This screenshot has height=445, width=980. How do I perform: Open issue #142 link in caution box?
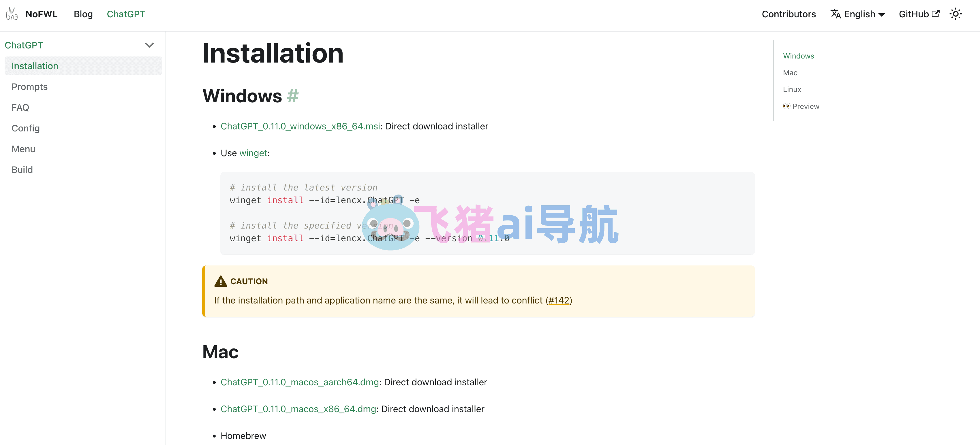pyautogui.click(x=558, y=301)
